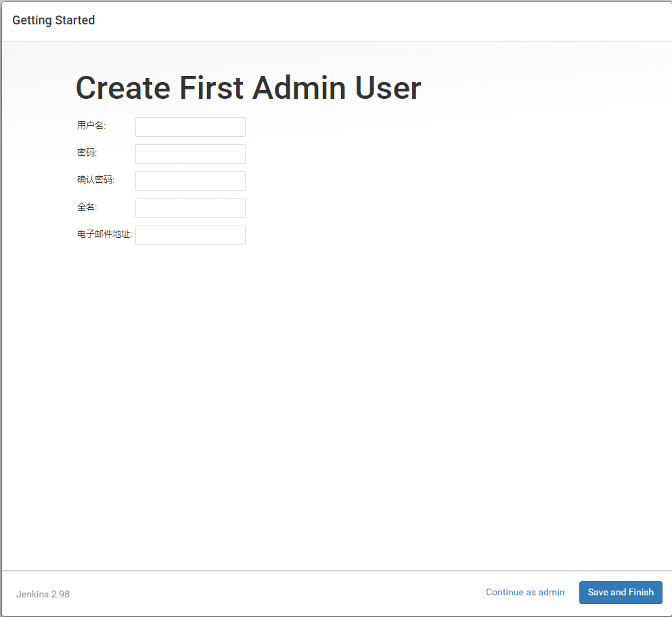Follow the Continue as admin link

coord(524,592)
